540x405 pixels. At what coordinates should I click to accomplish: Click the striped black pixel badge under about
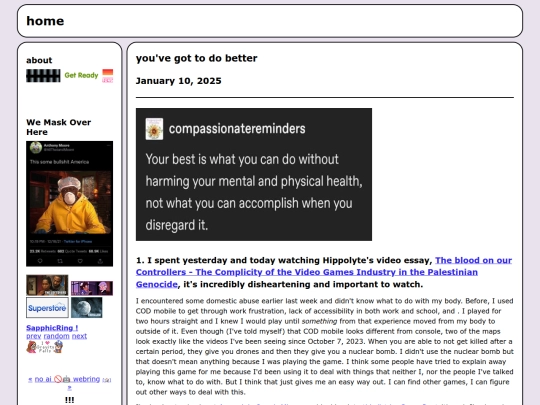pos(43,76)
